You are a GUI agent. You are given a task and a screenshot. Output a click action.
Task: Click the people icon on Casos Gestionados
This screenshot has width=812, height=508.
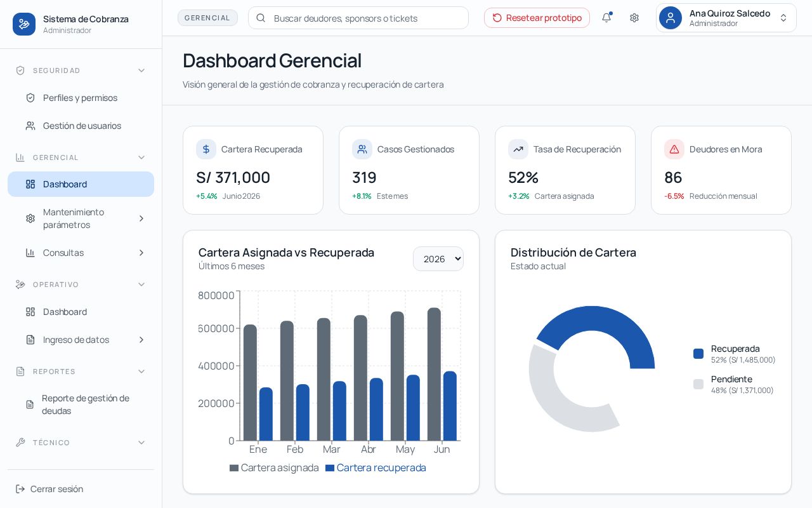click(x=362, y=149)
